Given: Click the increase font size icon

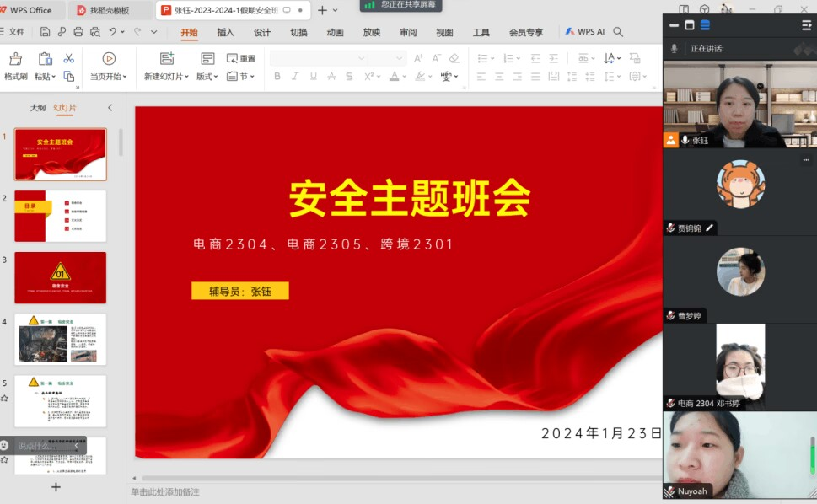Looking at the screenshot, I should pyautogui.click(x=418, y=58).
